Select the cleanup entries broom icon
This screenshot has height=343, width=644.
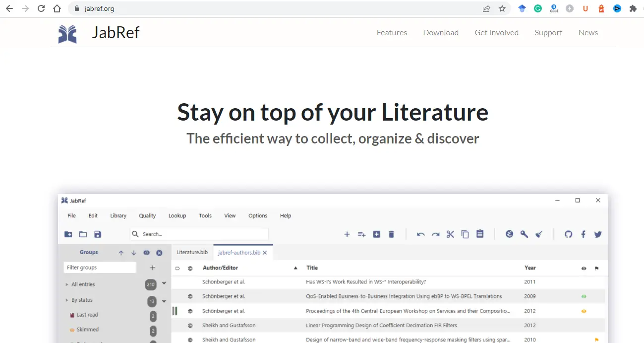(539, 234)
